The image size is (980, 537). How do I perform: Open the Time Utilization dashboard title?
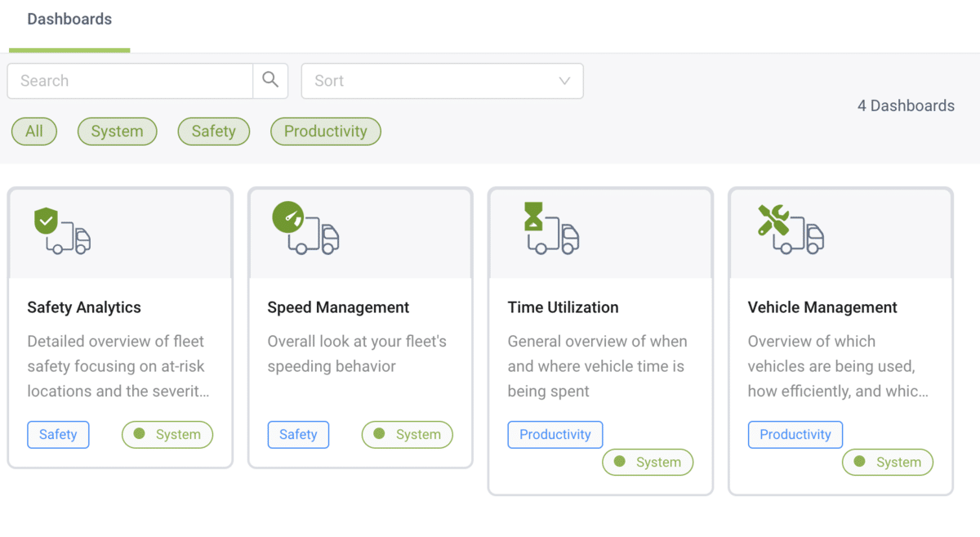click(x=563, y=307)
